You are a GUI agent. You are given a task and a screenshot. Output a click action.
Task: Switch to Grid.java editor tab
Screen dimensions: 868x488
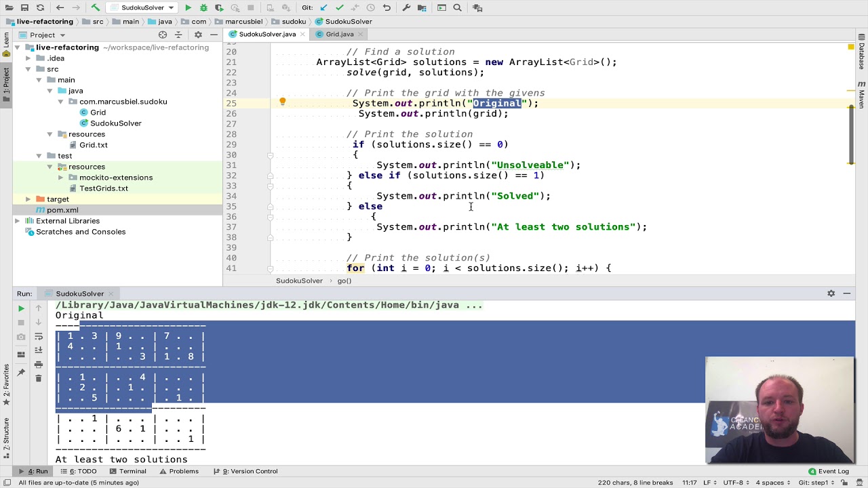point(340,34)
